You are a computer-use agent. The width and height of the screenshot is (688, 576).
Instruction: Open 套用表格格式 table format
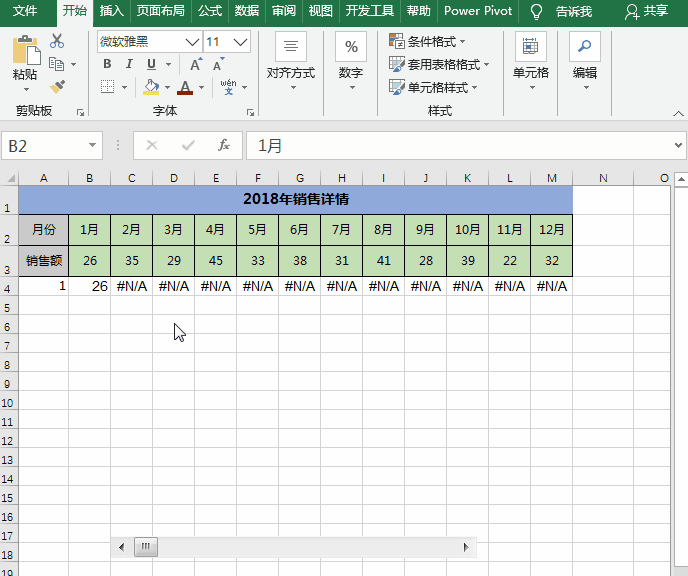pyautogui.click(x=439, y=64)
